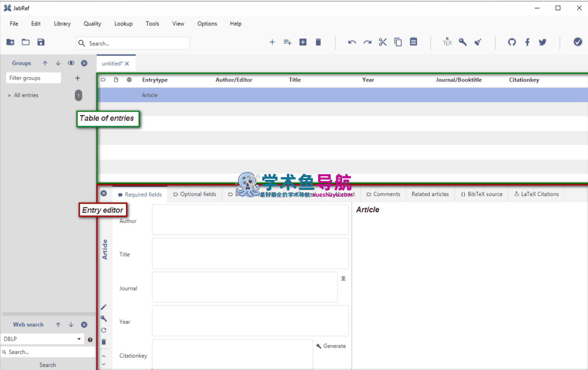Open a library with the folder icon
Screen dimensions: 588x370
pyautogui.click(x=26, y=42)
